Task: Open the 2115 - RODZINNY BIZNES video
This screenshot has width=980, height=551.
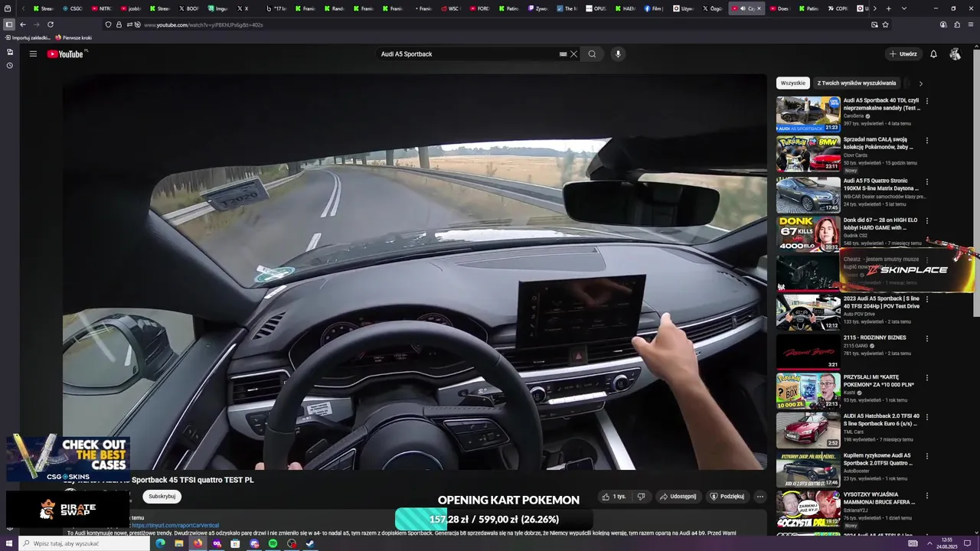Action: 808,352
